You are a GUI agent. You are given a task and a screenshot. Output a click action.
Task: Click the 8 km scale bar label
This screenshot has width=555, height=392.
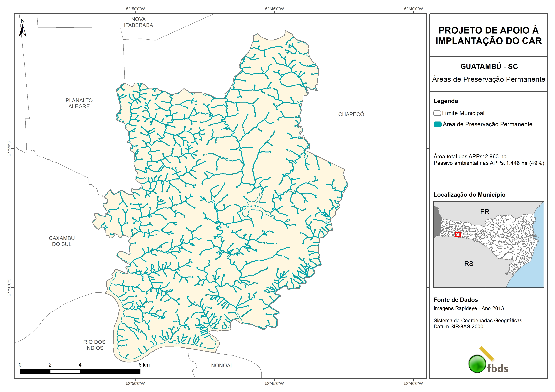pyautogui.click(x=144, y=365)
